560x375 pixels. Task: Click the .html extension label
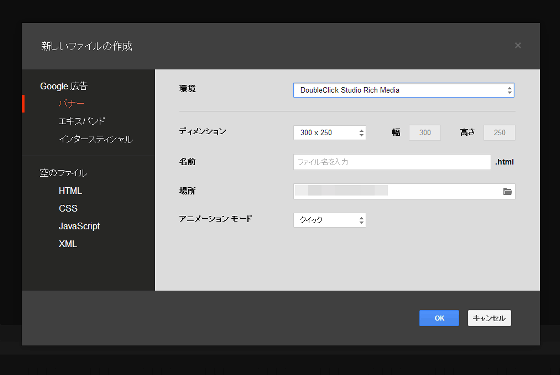tap(504, 162)
